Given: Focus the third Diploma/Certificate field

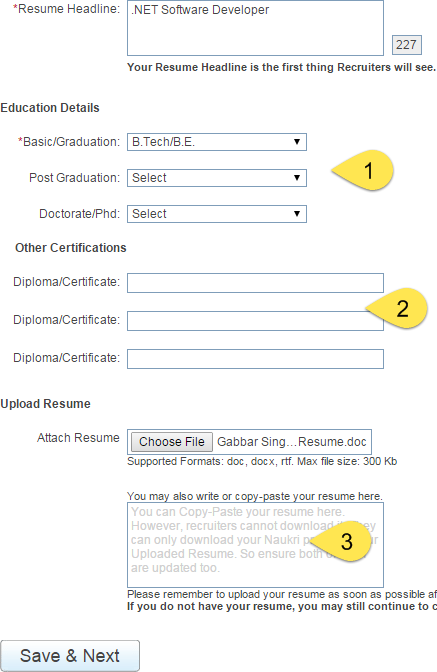Looking at the screenshot, I should tap(255, 359).
